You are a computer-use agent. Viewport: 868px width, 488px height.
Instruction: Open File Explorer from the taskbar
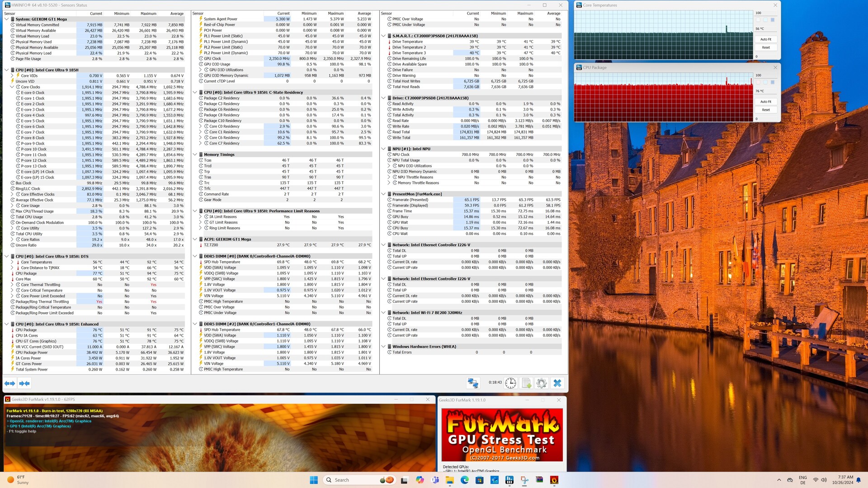click(449, 480)
